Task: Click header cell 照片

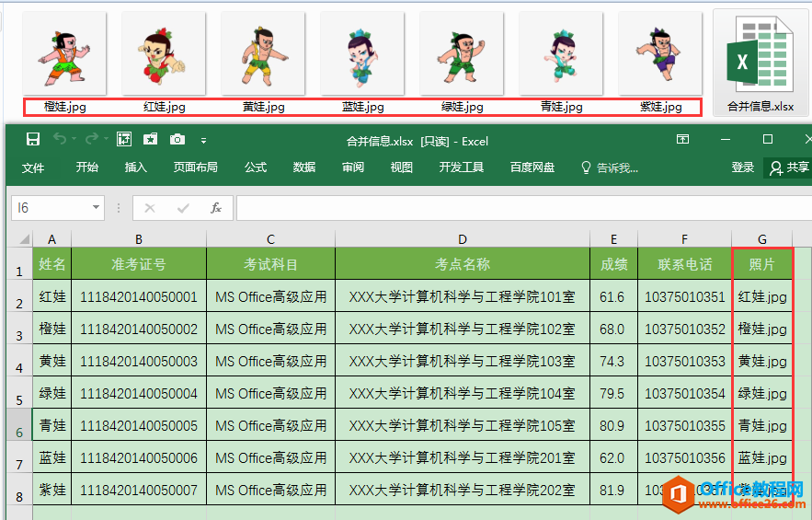Action: (761, 264)
